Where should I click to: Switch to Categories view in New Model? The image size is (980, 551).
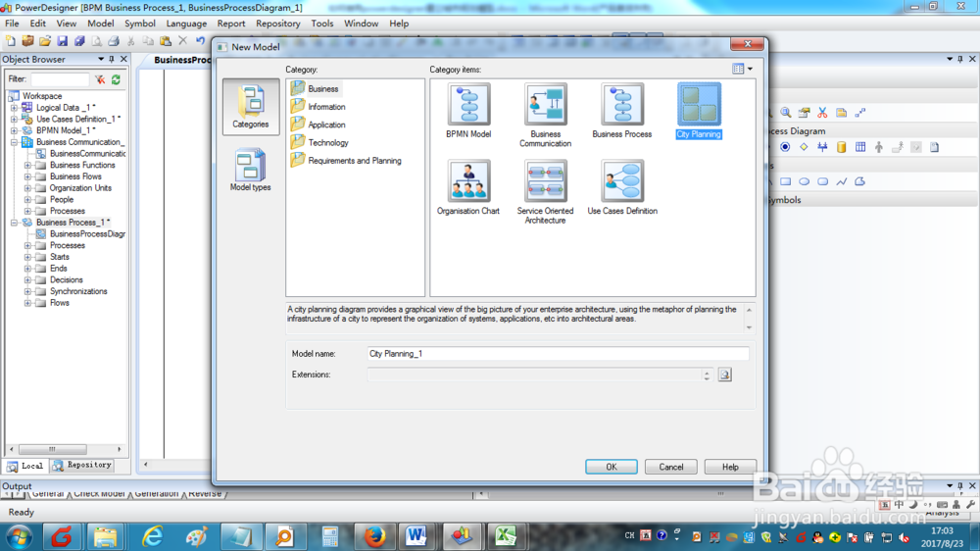pyautogui.click(x=251, y=107)
